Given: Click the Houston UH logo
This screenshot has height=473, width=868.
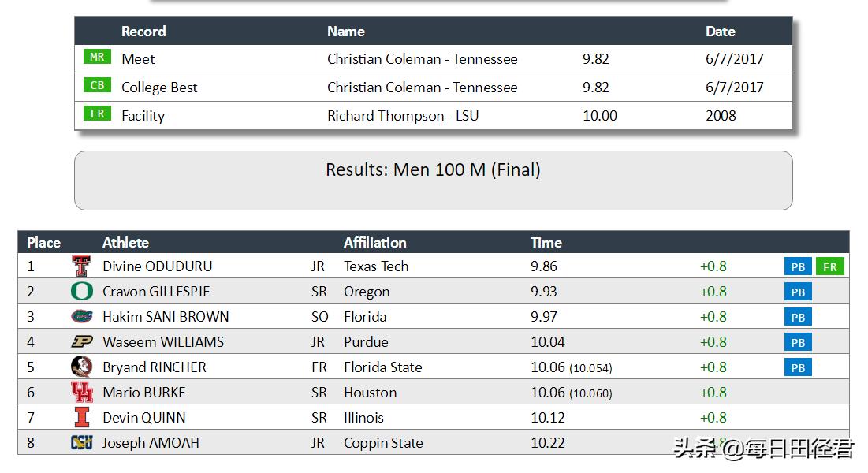Looking at the screenshot, I should 81,392.
